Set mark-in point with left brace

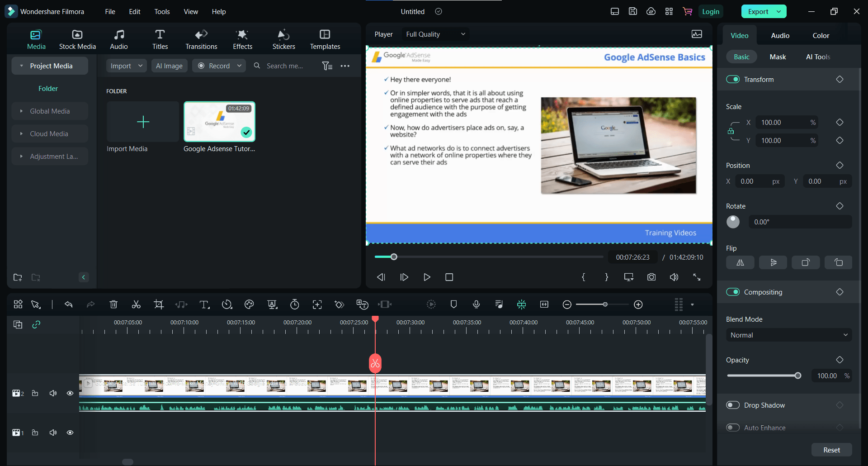coord(584,277)
